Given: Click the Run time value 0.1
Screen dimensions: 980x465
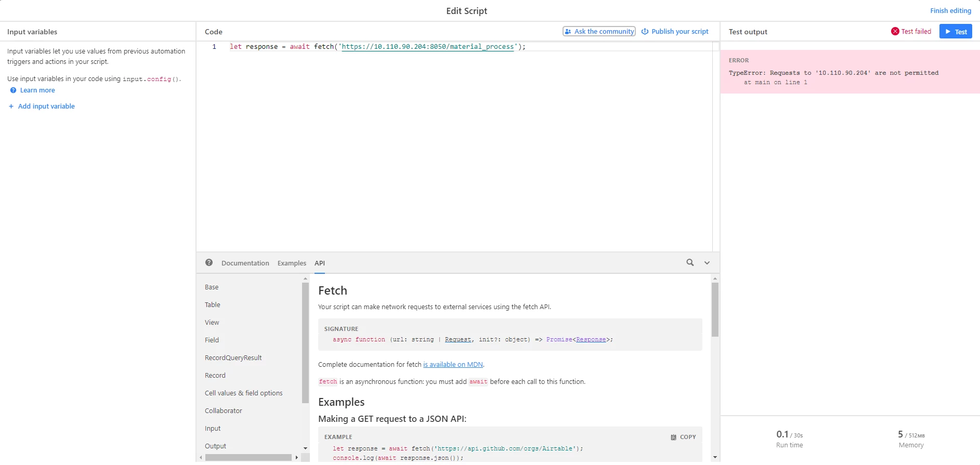Looking at the screenshot, I should click(782, 434).
